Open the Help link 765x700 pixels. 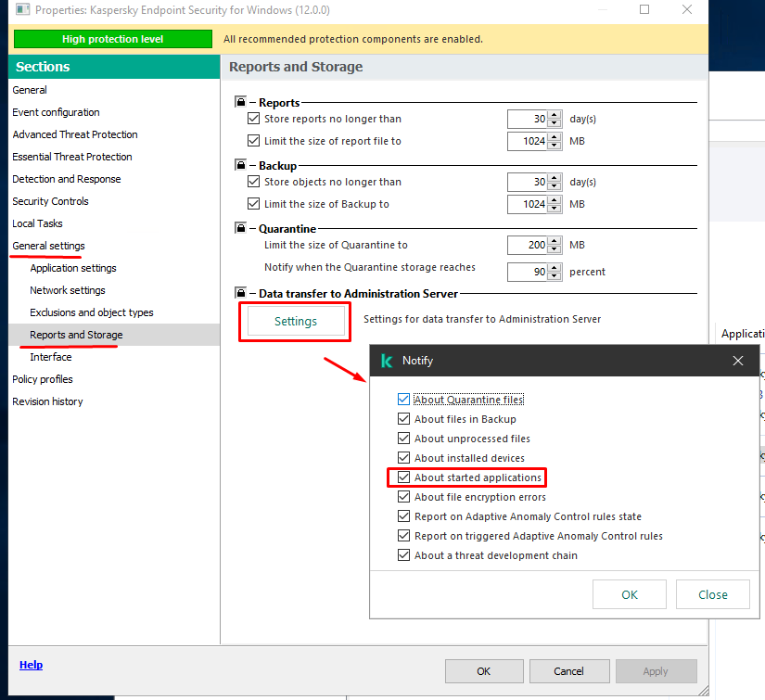[32, 665]
